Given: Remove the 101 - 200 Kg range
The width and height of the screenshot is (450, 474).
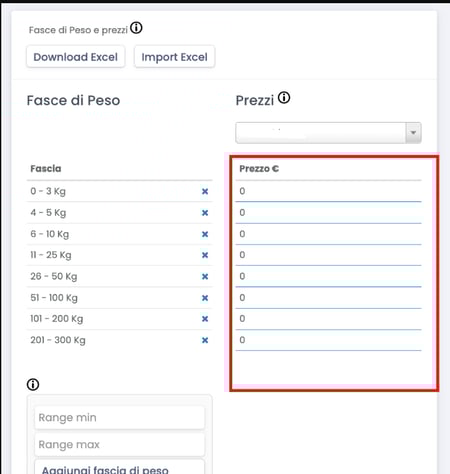Looking at the screenshot, I should (x=205, y=319).
